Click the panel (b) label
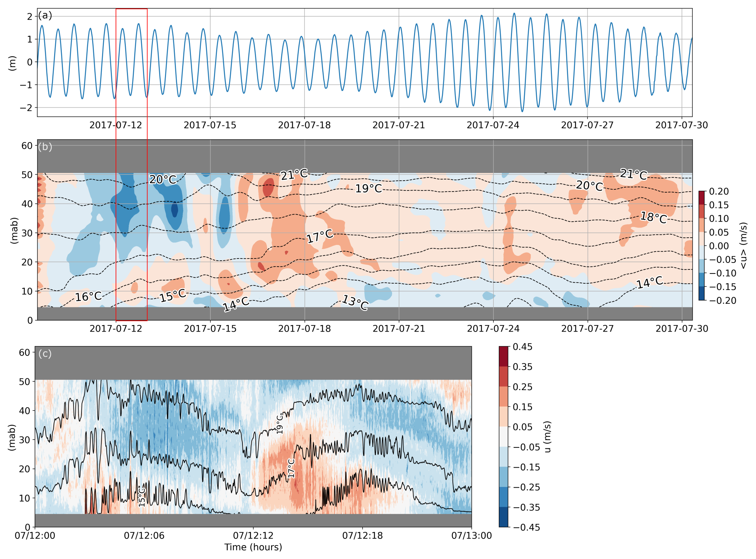 click(x=45, y=147)
